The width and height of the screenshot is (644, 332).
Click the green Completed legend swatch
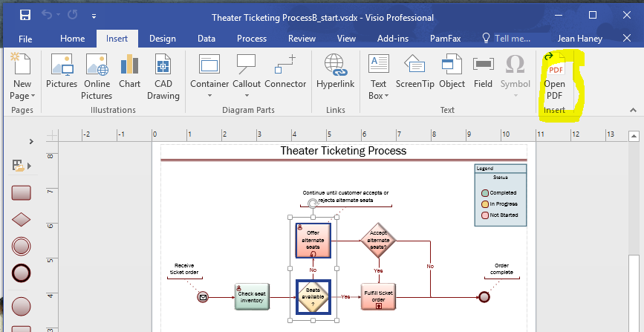click(x=485, y=192)
